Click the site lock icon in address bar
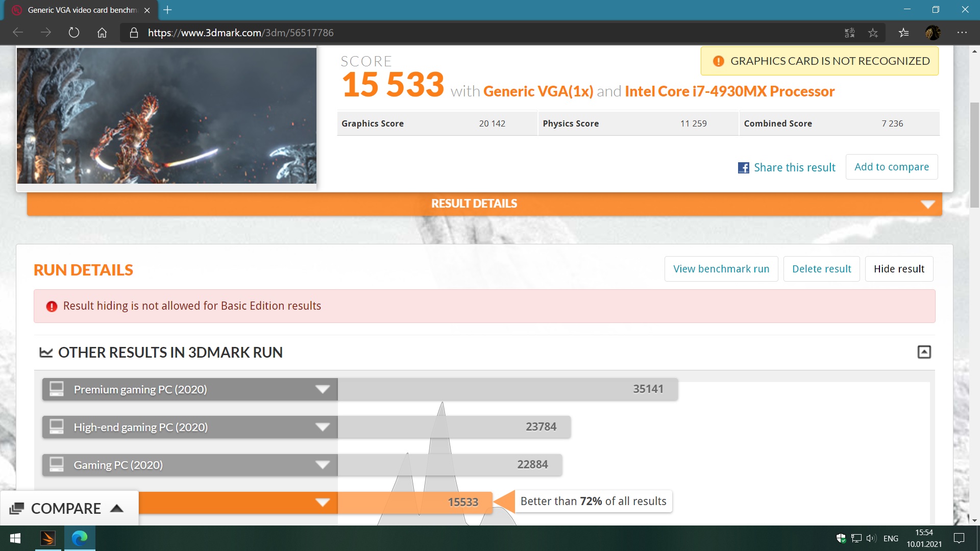 tap(134, 33)
